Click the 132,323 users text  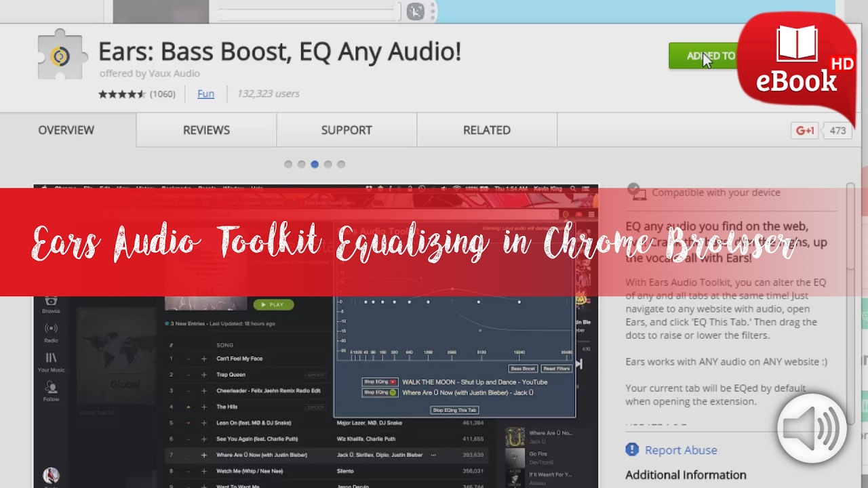click(x=268, y=94)
